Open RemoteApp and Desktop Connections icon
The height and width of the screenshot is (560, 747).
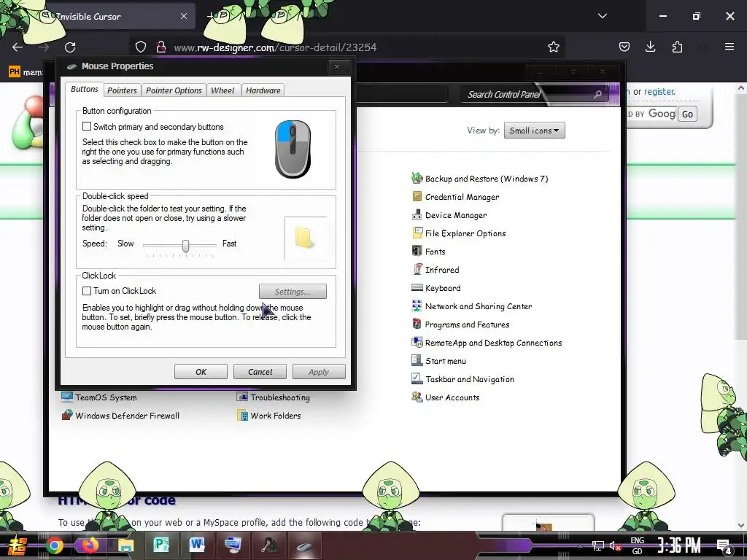[x=417, y=343]
